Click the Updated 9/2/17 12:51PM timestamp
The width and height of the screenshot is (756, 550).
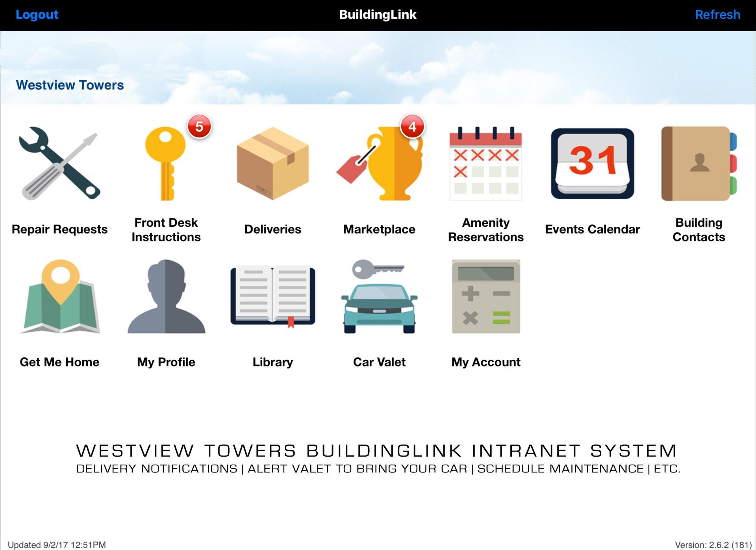[57, 544]
